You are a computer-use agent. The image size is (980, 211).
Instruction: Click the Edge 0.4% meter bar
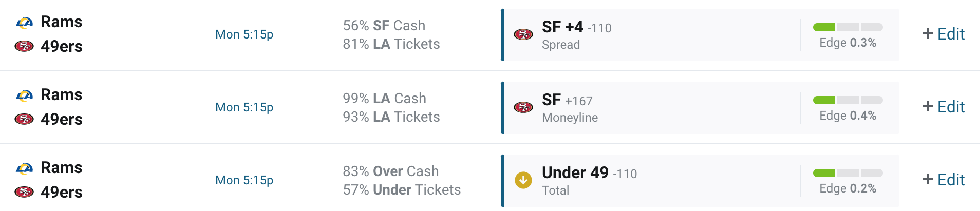point(847,100)
